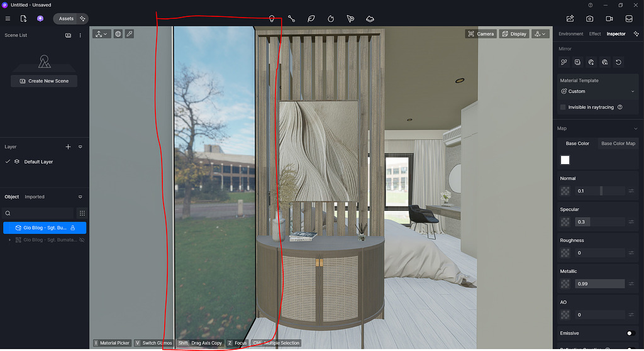This screenshot has width=644, height=351.
Task: Click the Specular 0.3 value slider
Action: [x=599, y=222]
